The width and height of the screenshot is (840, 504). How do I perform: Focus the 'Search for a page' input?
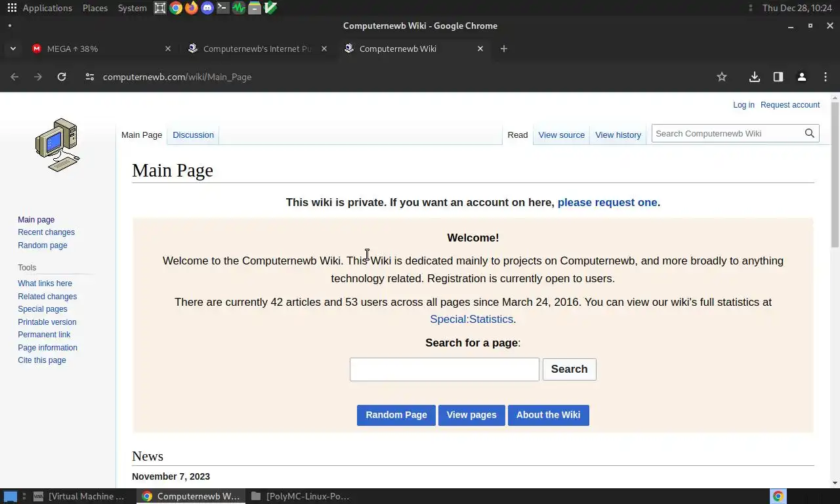pos(444,369)
